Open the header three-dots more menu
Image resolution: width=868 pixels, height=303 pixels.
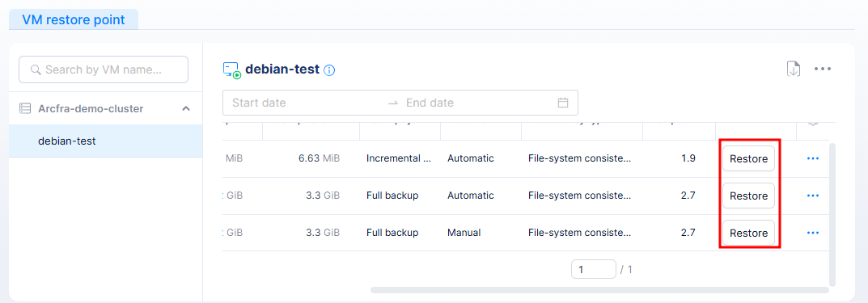point(823,69)
